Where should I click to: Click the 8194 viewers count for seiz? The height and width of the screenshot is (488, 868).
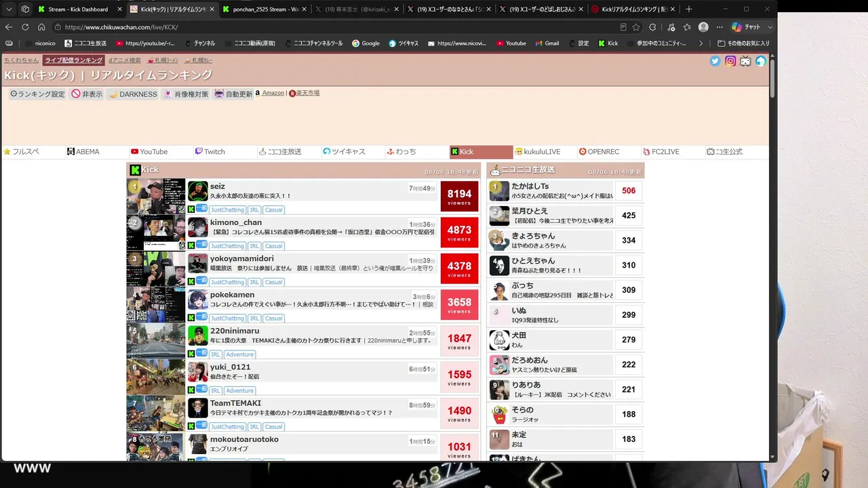[459, 197]
